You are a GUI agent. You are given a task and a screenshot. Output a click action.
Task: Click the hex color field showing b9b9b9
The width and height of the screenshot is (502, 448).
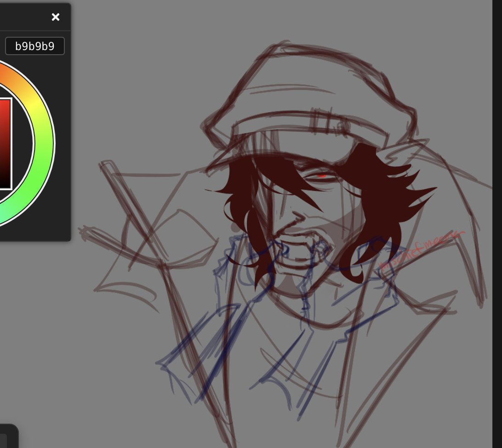[x=35, y=46]
